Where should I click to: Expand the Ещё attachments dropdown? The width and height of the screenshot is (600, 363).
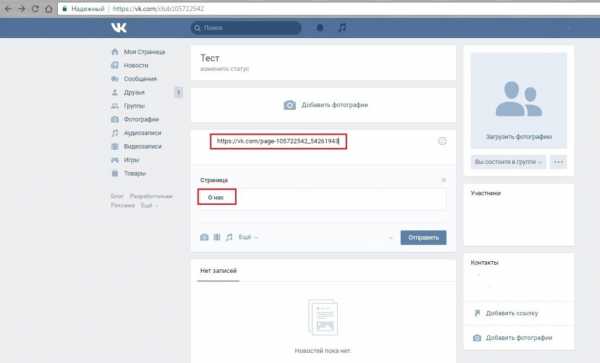248,237
